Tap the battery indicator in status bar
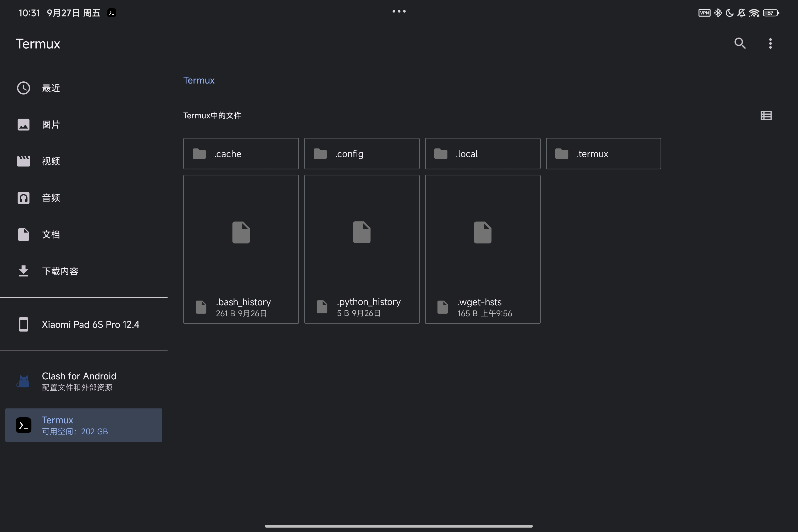The image size is (798, 532). tap(771, 13)
